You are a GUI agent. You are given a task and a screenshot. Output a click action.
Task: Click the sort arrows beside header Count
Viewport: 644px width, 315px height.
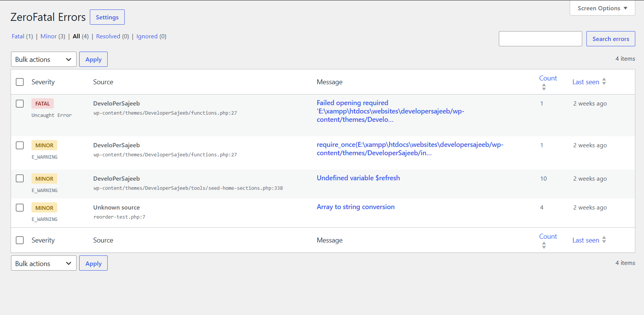pyautogui.click(x=544, y=87)
